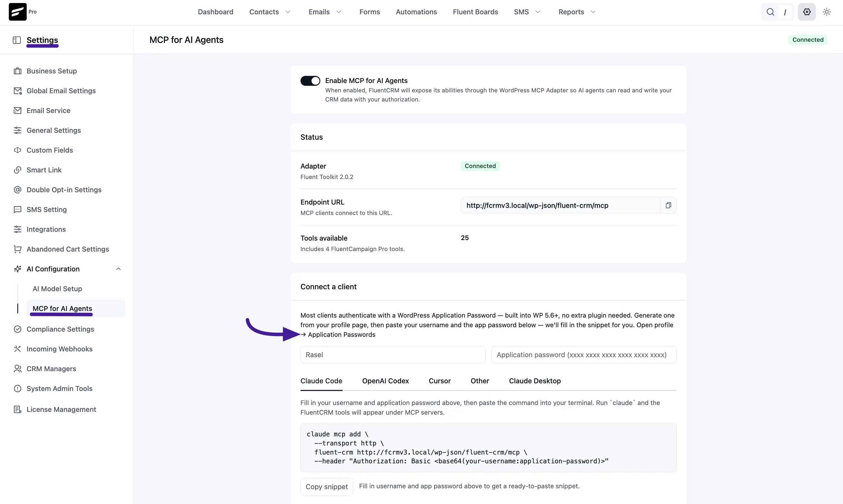The image size is (843, 504).
Task: Expand the Emails dropdown chevron
Action: coord(338,12)
